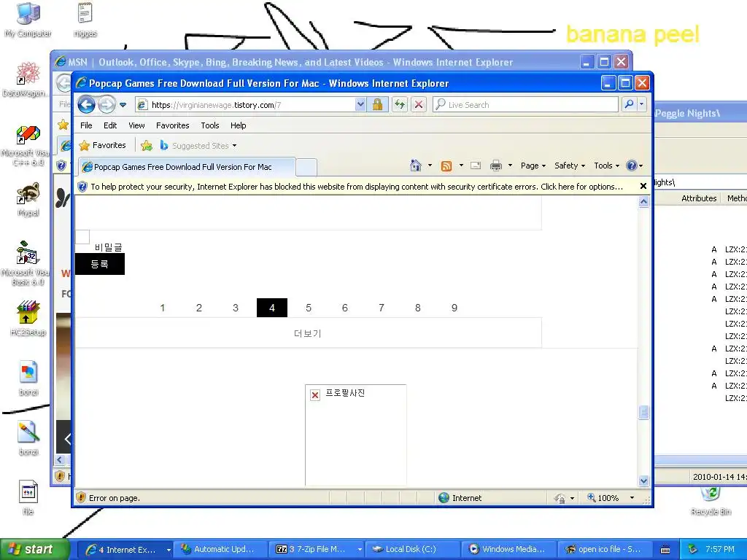This screenshot has width=747, height=560.
Task: Open the Help menu
Action: point(239,125)
